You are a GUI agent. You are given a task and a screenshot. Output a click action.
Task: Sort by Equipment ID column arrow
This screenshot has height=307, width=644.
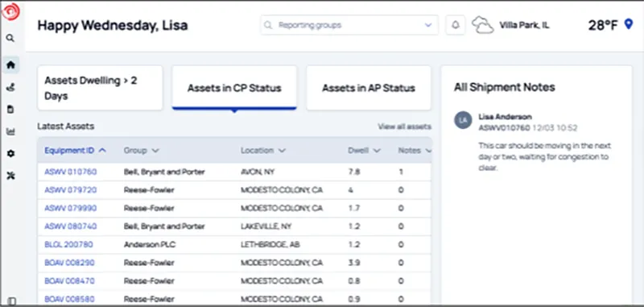pos(103,151)
